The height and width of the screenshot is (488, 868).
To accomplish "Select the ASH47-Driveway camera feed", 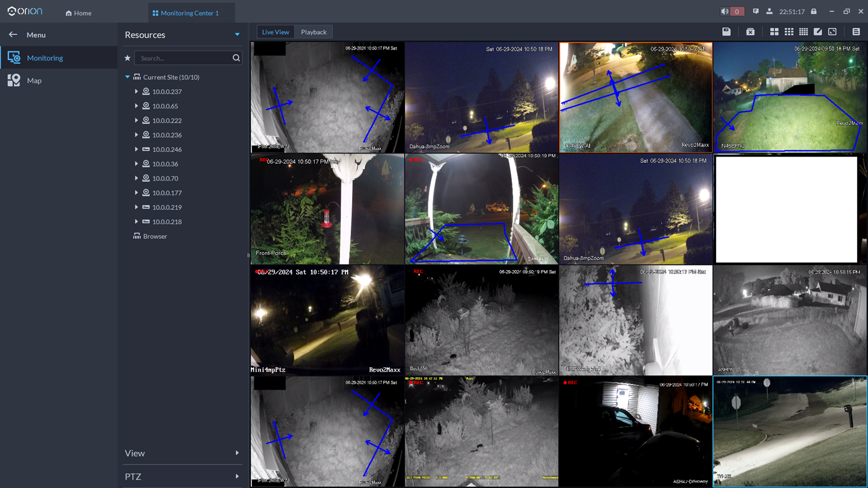I will point(636,432).
